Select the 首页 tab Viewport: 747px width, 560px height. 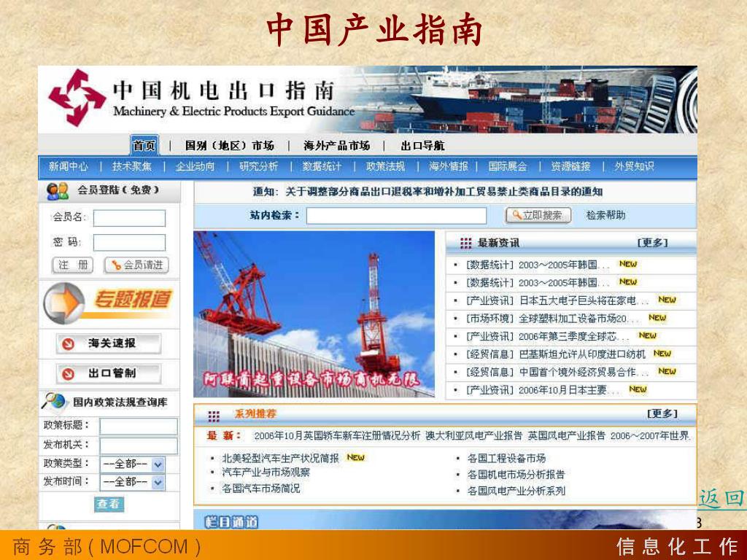tap(144, 145)
